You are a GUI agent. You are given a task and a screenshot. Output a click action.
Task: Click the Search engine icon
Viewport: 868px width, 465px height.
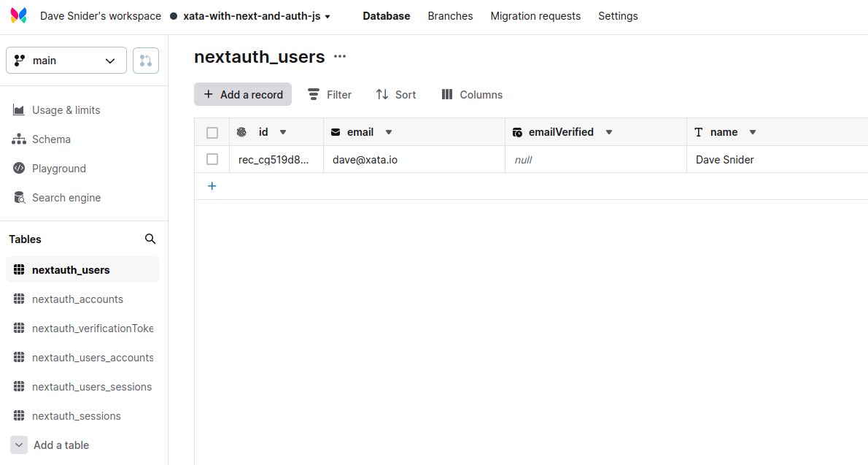[x=20, y=197]
